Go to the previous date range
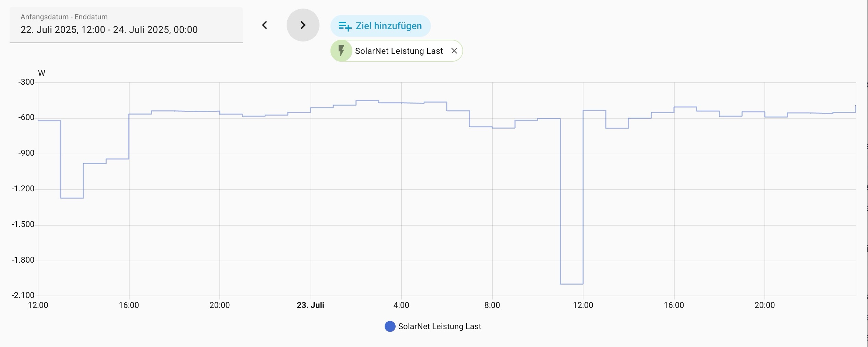This screenshot has width=868, height=347. pyautogui.click(x=265, y=25)
